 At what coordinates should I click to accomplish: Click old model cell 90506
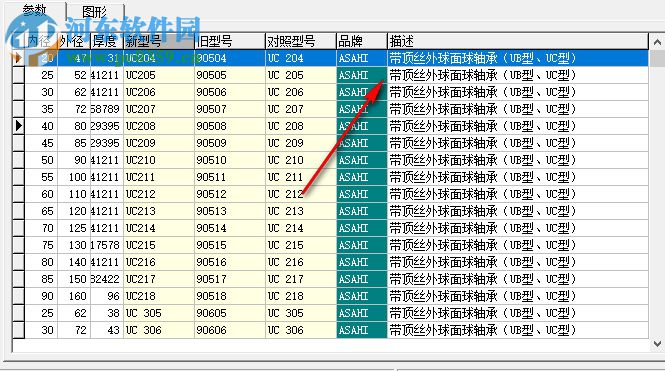coord(230,92)
